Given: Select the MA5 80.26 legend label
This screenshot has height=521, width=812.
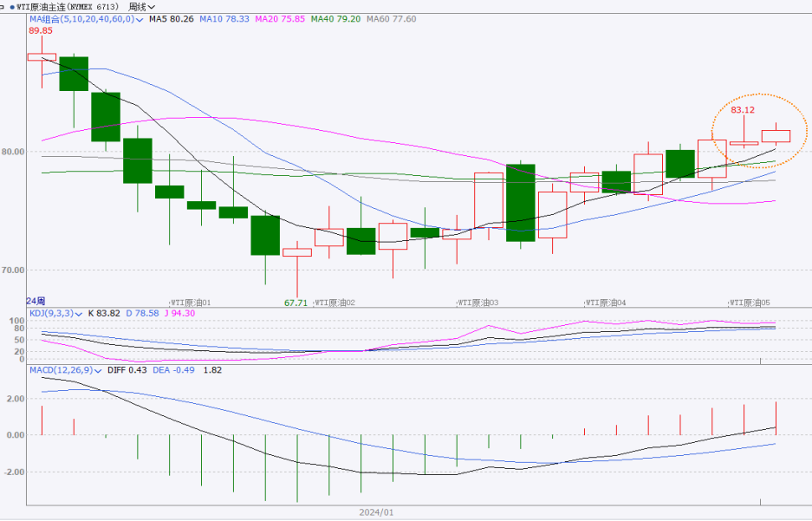Looking at the screenshot, I should tap(169, 18).
